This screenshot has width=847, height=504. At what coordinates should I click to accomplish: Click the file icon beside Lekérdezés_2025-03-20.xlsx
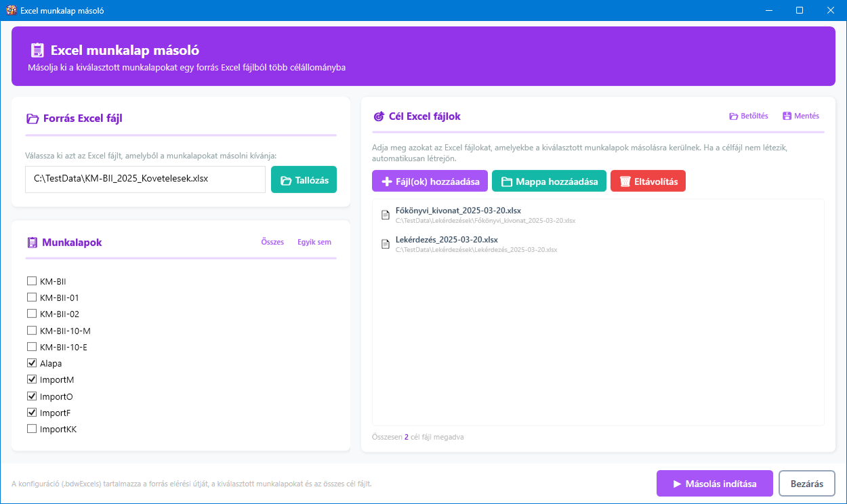click(386, 244)
